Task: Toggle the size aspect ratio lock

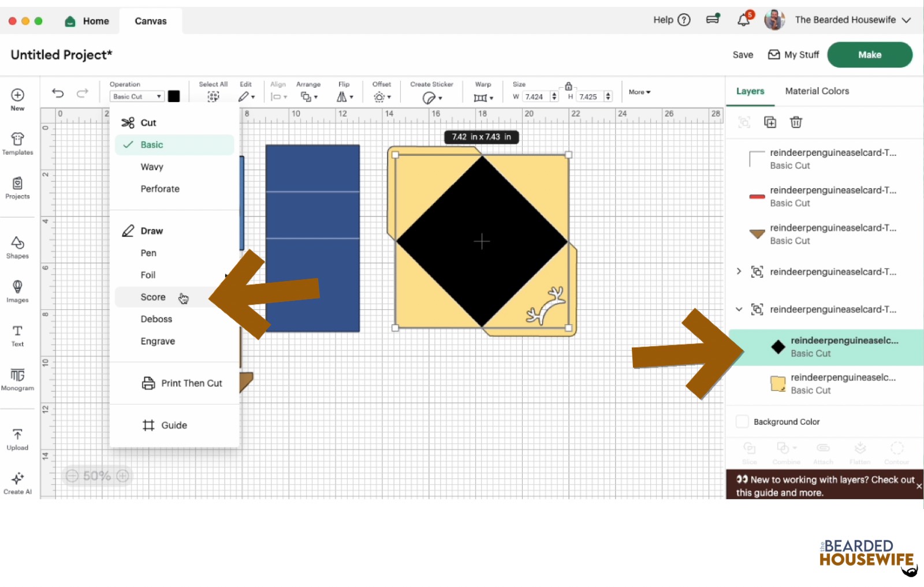Action: coord(568,86)
